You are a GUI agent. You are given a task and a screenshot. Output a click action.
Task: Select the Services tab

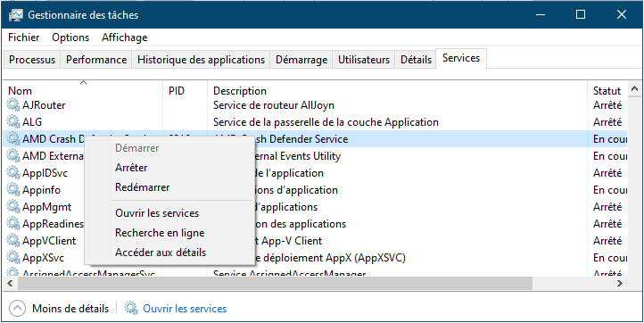coord(461,58)
